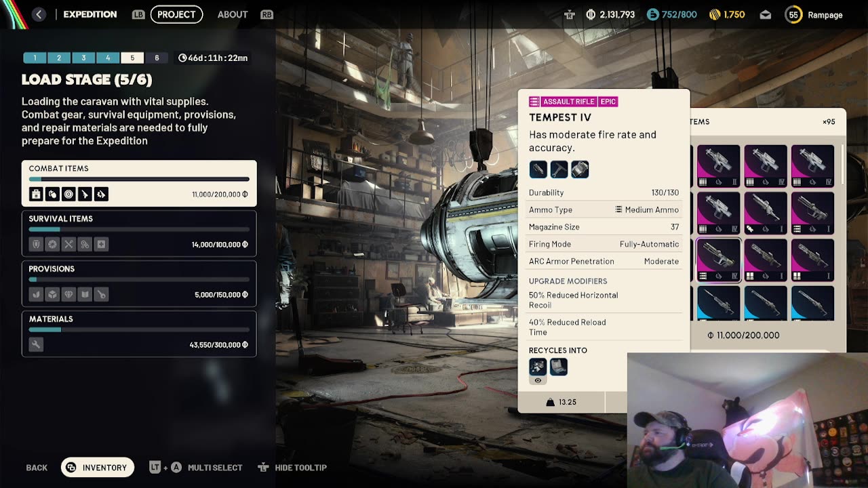Select the highlighted stage 5 tab
The height and width of the screenshot is (488, 868).
point(132,58)
